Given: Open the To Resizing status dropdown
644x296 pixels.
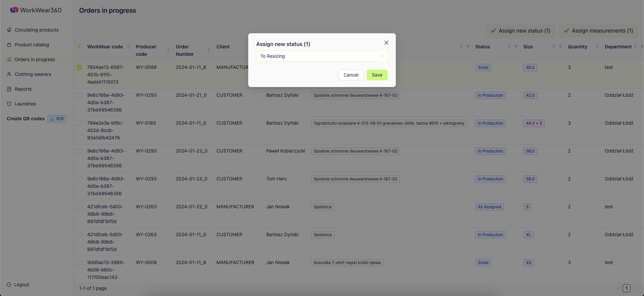Looking at the screenshot, I should coord(322,56).
